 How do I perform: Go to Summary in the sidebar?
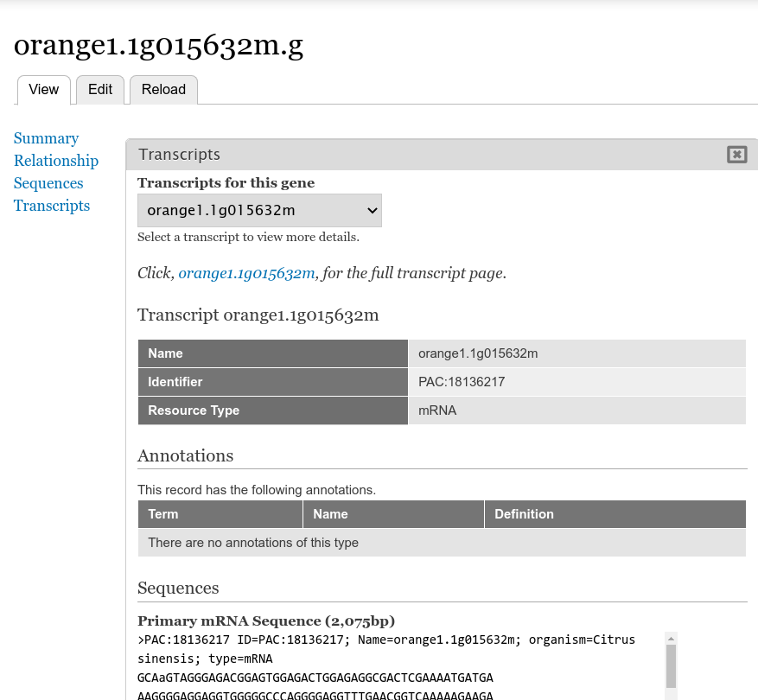47,138
